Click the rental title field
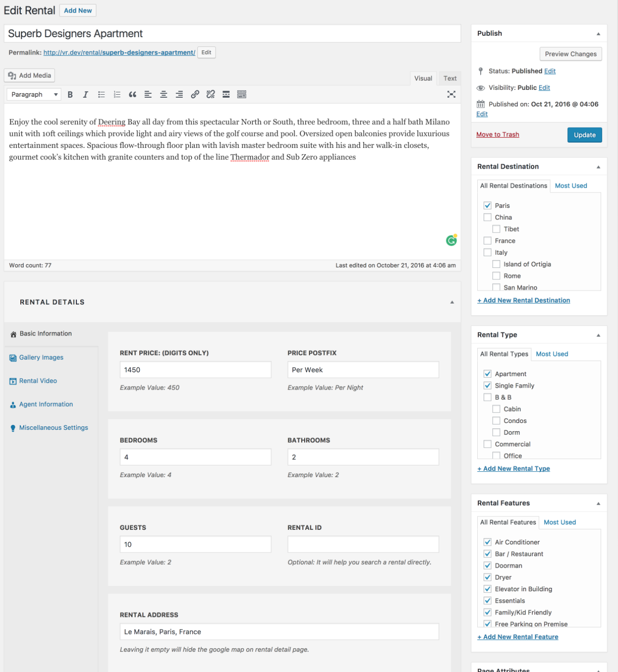The height and width of the screenshot is (672, 618). point(232,34)
